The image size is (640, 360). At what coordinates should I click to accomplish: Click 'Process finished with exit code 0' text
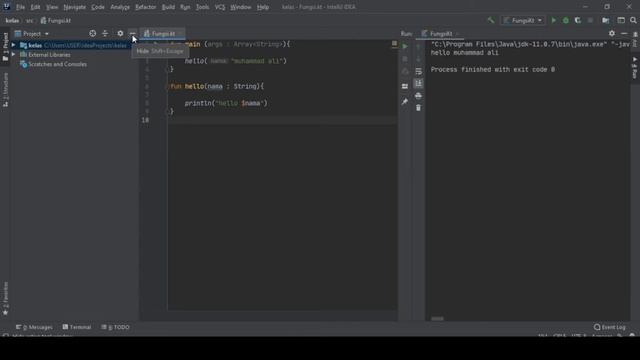pyautogui.click(x=493, y=70)
